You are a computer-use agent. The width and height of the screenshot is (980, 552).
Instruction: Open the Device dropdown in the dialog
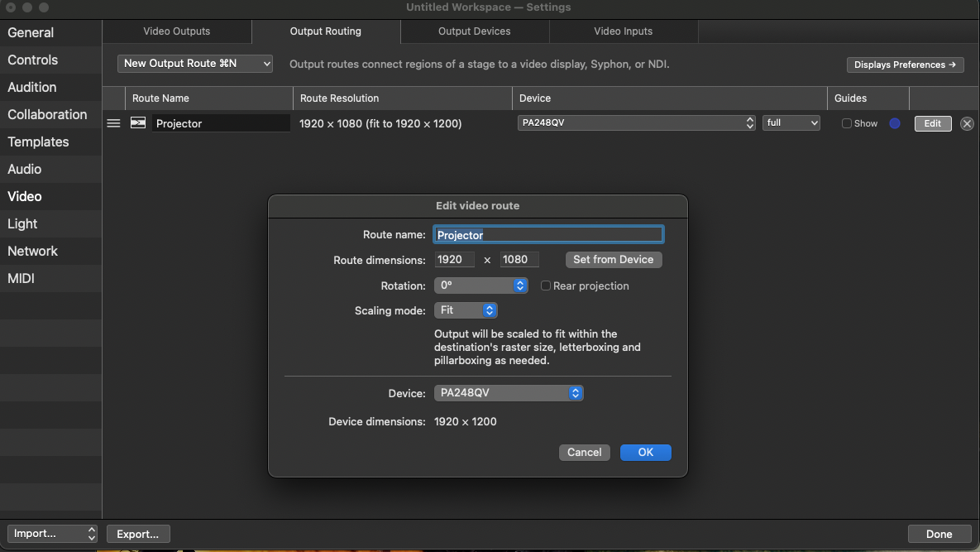coord(509,393)
